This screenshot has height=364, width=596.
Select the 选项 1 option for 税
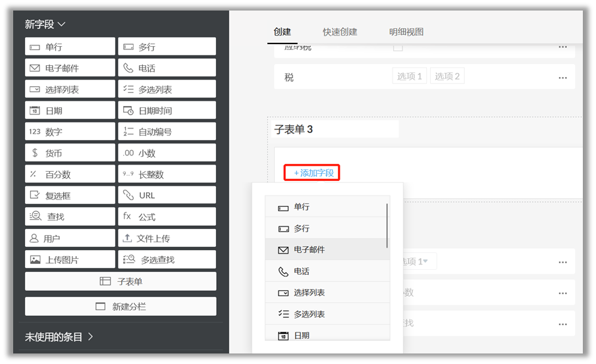[x=409, y=76]
